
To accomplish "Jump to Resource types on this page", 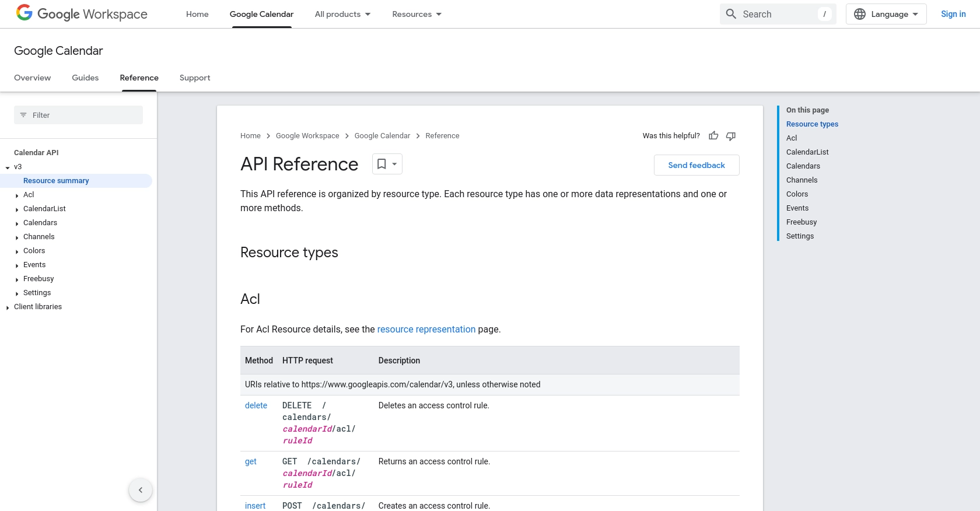I will pos(812,124).
